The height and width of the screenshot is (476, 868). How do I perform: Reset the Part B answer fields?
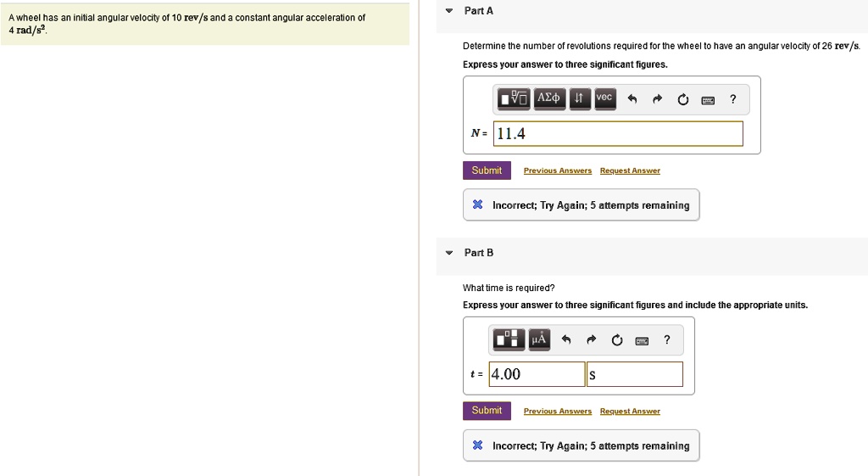pyautogui.click(x=617, y=341)
